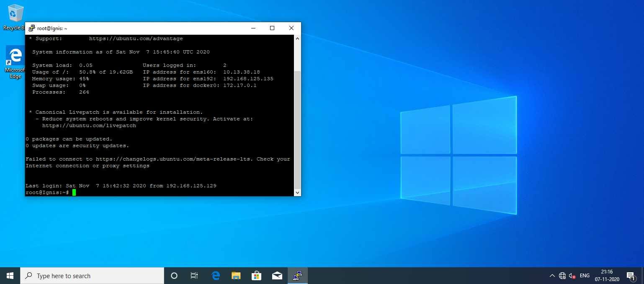Open the Windows Start menu

click(x=10, y=276)
